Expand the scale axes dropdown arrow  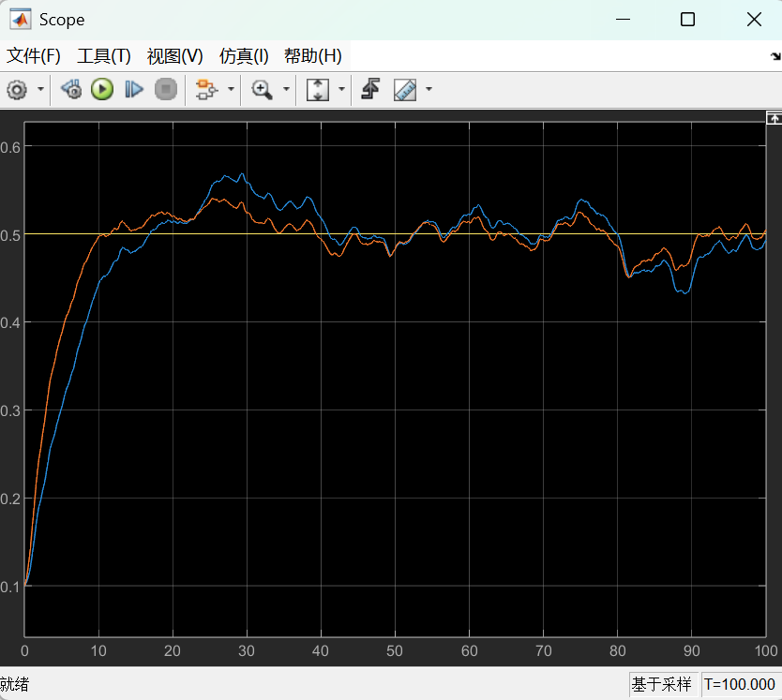(341, 90)
